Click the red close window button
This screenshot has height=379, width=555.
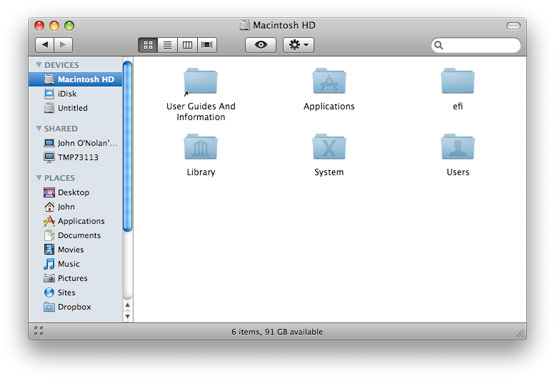39,25
